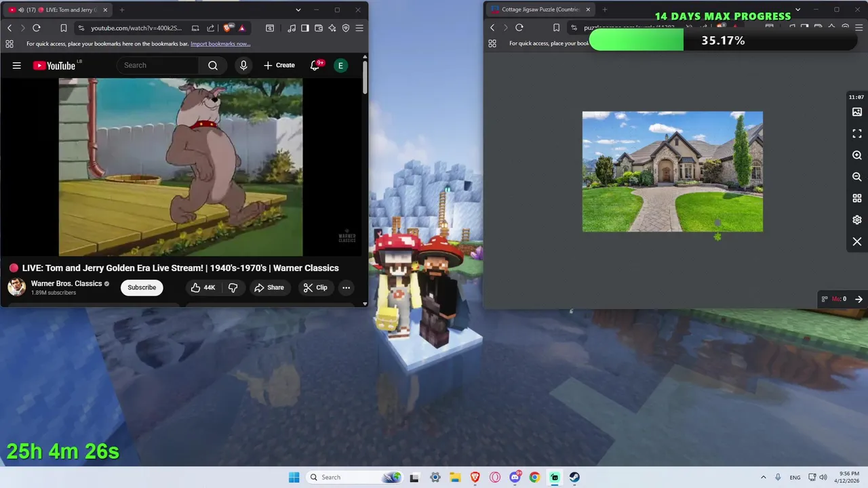The image size is (868, 488).
Task: Click the Tom and Jerry video player
Action: coord(180,167)
